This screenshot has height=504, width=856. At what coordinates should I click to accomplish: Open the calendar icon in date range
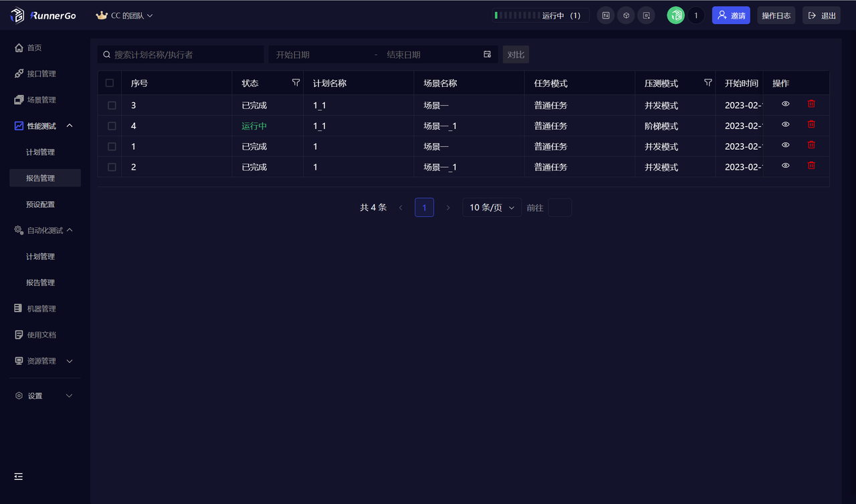[x=488, y=54]
